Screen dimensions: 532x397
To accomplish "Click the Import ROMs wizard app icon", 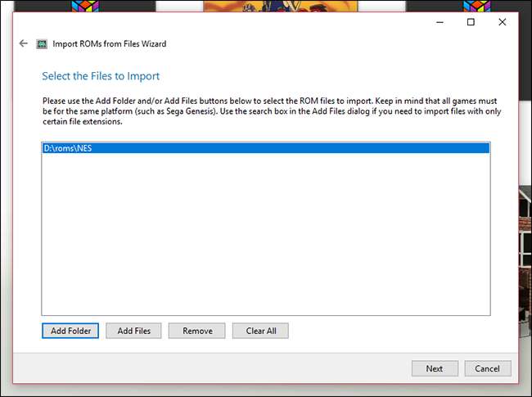I will (42, 44).
